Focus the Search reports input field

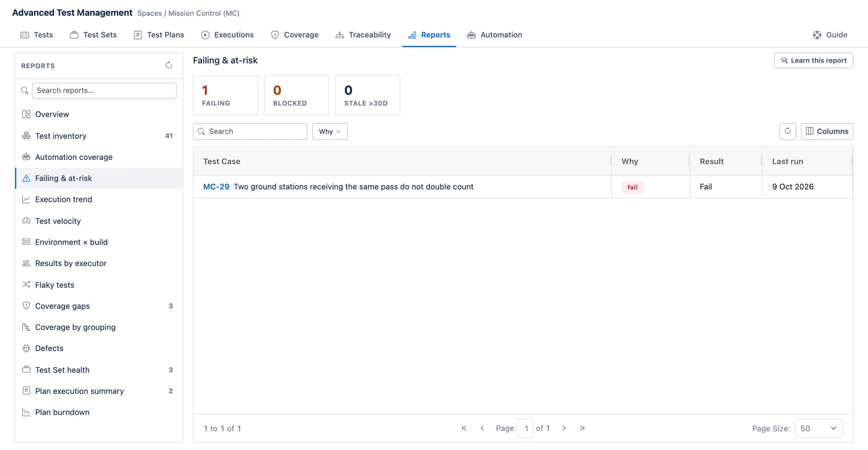click(x=104, y=90)
